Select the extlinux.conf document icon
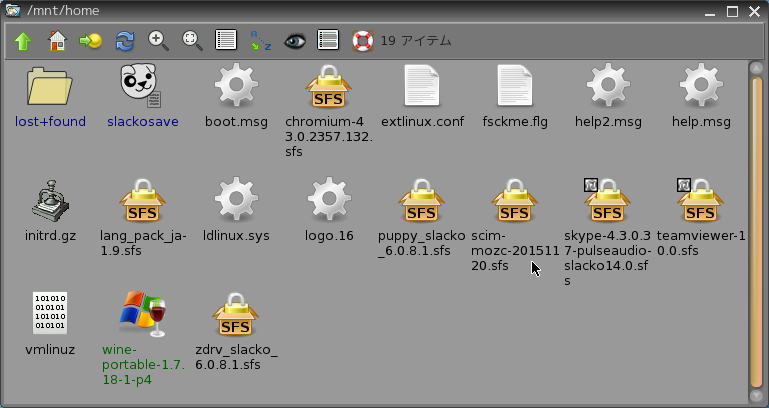769x408 pixels. pyautogui.click(x=422, y=85)
